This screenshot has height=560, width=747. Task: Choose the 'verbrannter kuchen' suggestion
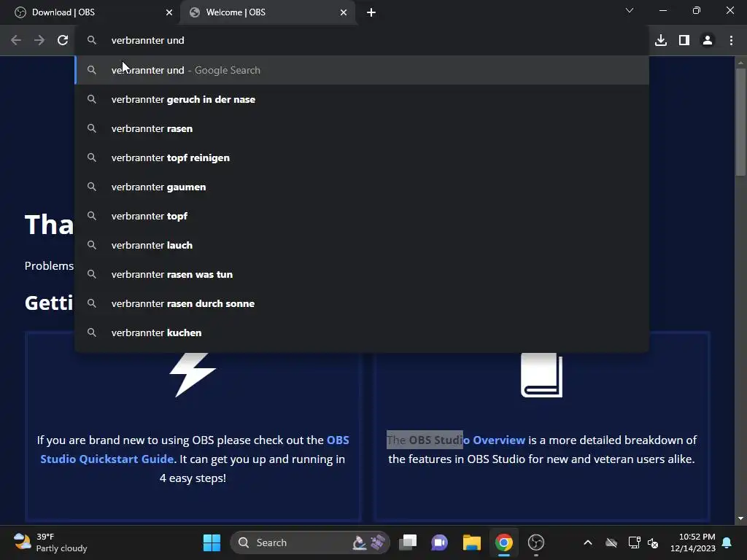click(x=362, y=332)
